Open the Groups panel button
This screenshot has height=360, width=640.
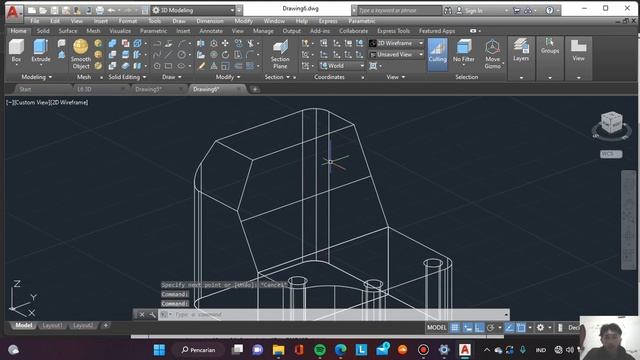pos(550,57)
